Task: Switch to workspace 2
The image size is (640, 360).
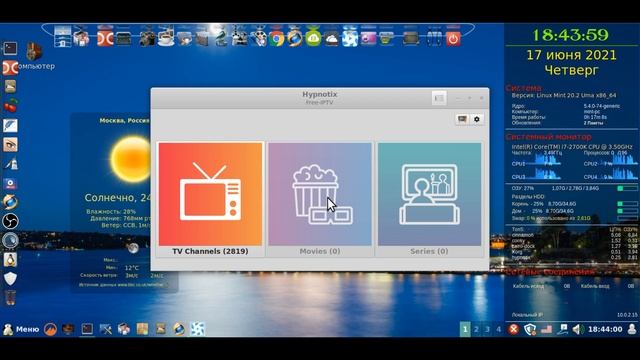Action: (476, 329)
